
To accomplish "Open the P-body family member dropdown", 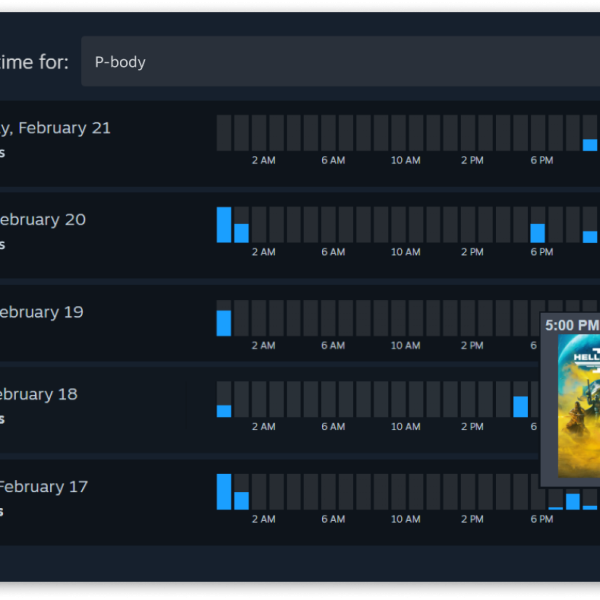I will pyautogui.click(x=341, y=62).
